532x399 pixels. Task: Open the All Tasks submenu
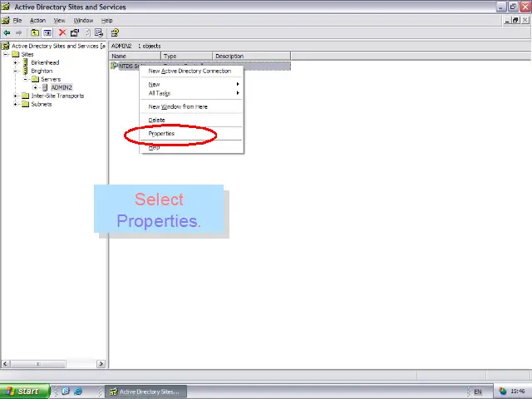click(x=160, y=93)
